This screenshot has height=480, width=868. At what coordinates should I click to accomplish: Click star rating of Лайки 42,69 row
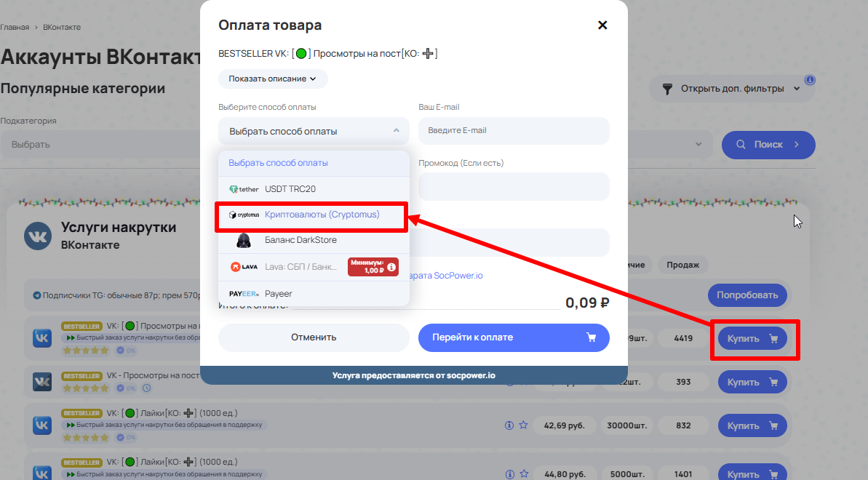86,437
